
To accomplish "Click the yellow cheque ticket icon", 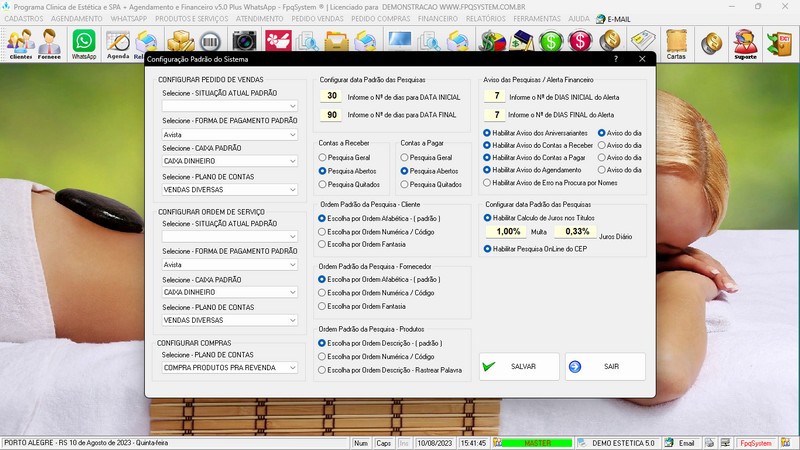I will tap(642, 41).
